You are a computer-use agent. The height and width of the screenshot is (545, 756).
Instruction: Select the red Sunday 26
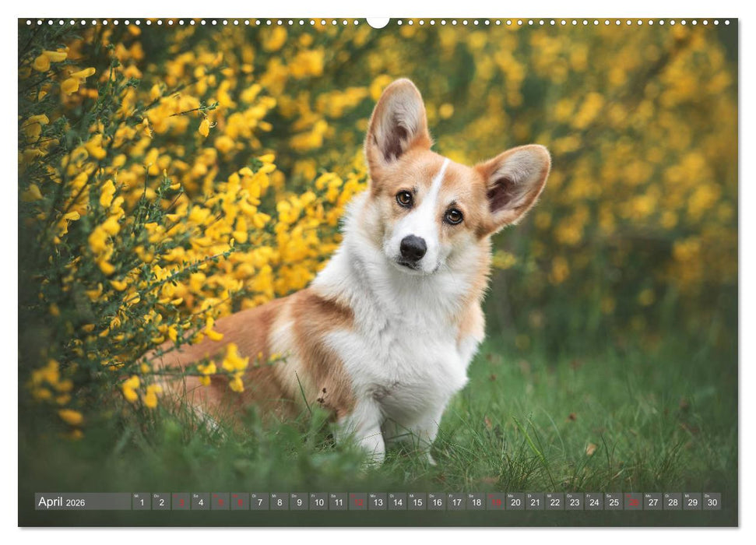click(633, 504)
